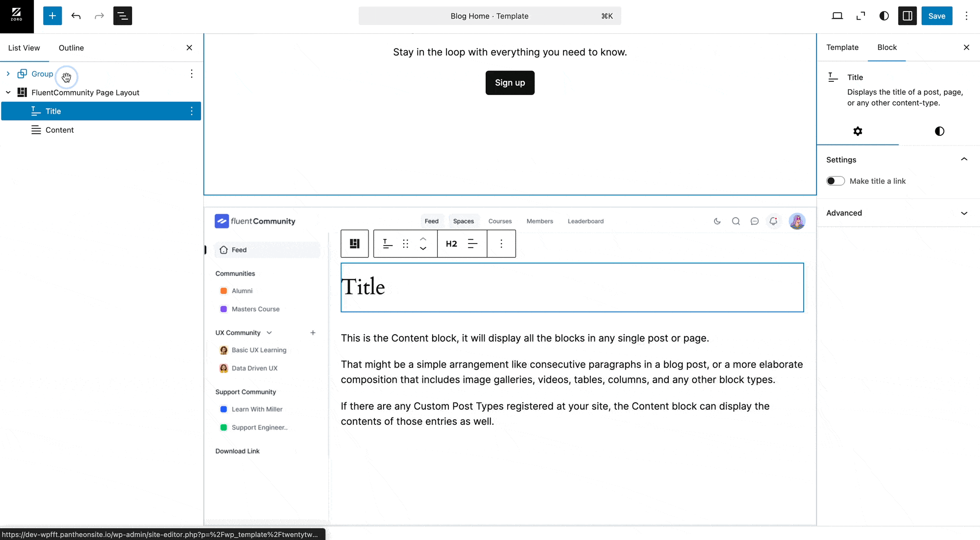Screen dimensions: 980x540
Task: Close the settings sidebar
Action: (x=966, y=48)
